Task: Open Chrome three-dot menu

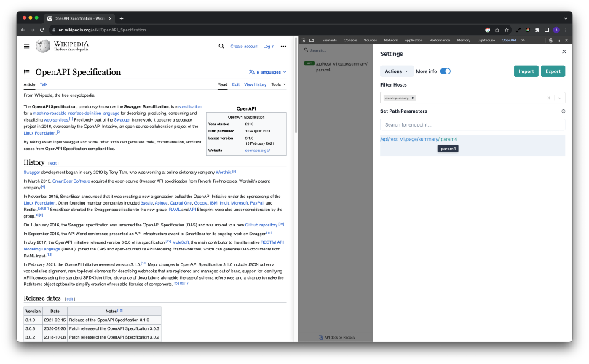Action: pyautogui.click(x=566, y=30)
